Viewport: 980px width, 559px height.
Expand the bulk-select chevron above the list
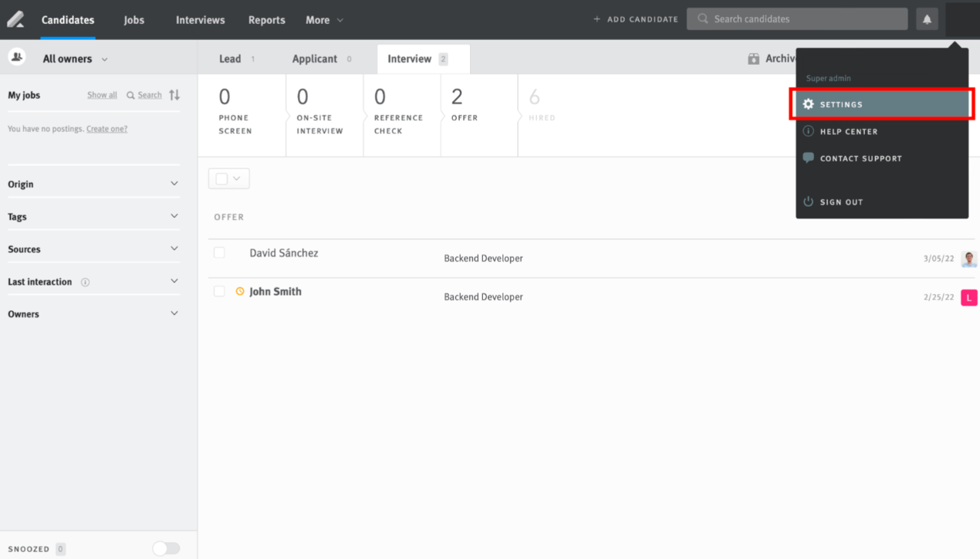[x=236, y=178]
